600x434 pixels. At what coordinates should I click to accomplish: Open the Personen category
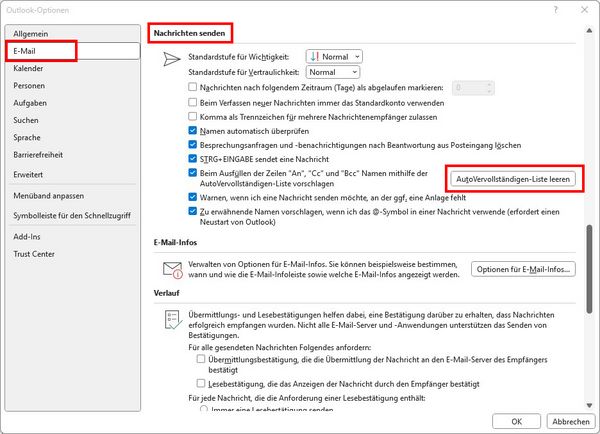pyautogui.click(x=73, y=86)
